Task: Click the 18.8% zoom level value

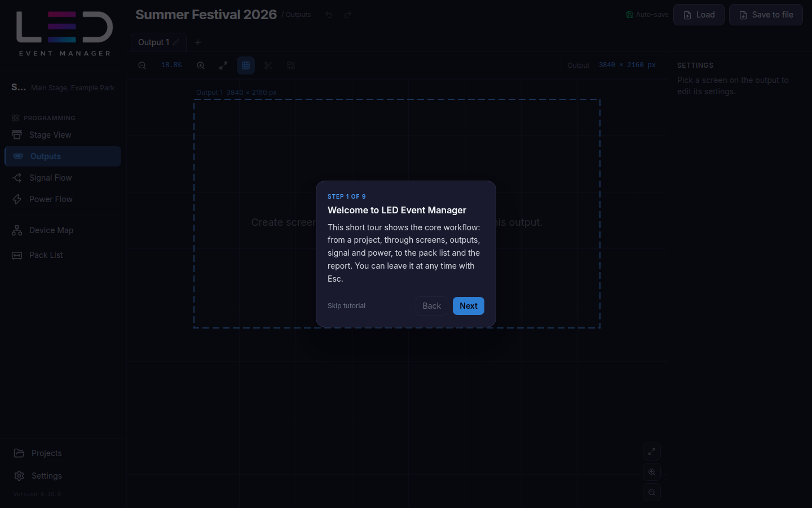Action: click(x=171, y=65)
